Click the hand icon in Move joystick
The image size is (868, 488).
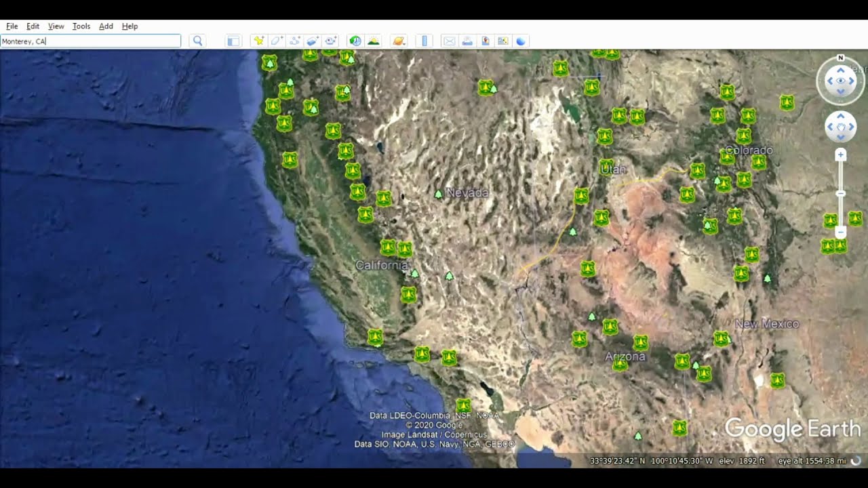[x=841, y=127]
